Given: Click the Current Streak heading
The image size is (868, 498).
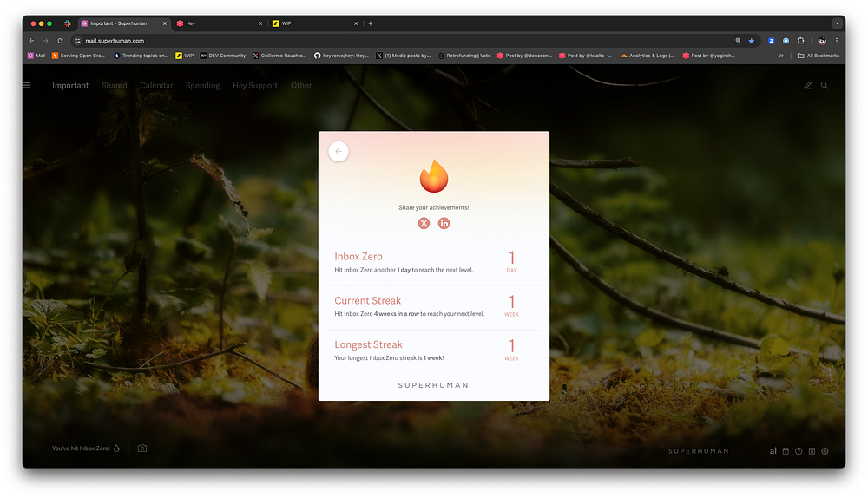Looking at the screenshot, I should 367,300.
